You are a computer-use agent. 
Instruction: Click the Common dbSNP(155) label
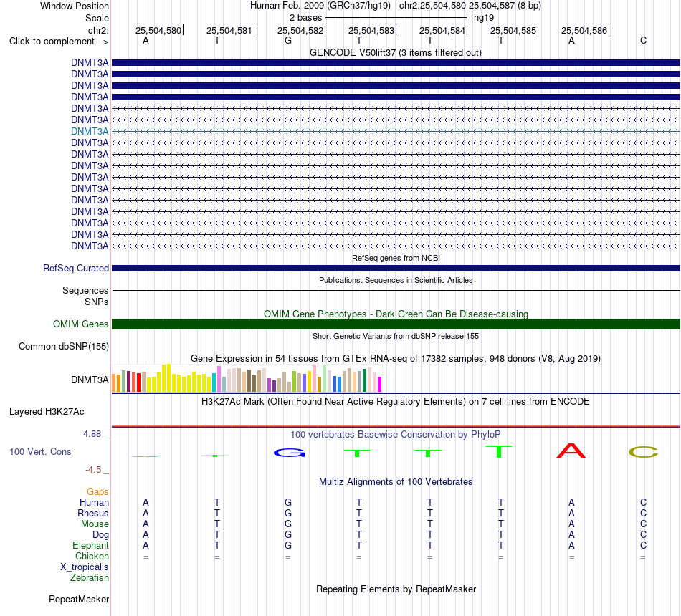63,346
